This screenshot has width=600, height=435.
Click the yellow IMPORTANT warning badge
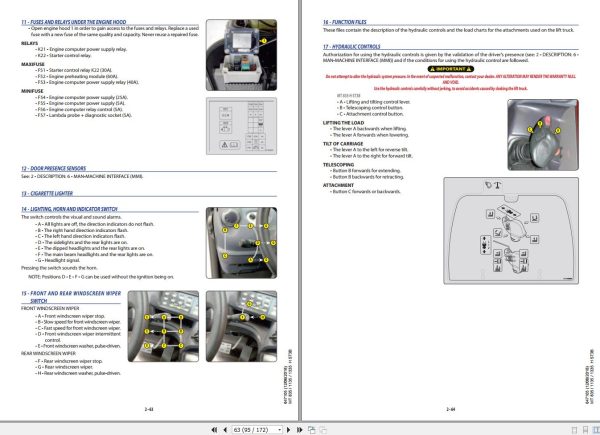[451, 69]
